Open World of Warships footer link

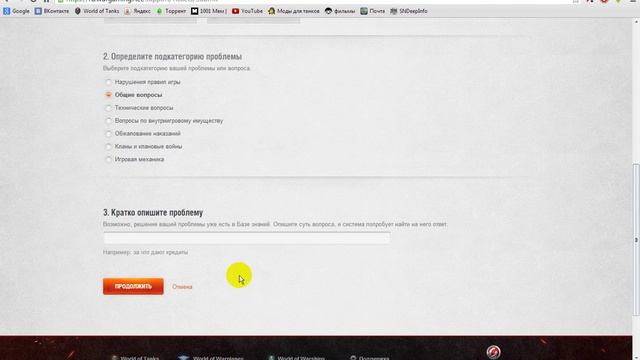click(297, 358)
